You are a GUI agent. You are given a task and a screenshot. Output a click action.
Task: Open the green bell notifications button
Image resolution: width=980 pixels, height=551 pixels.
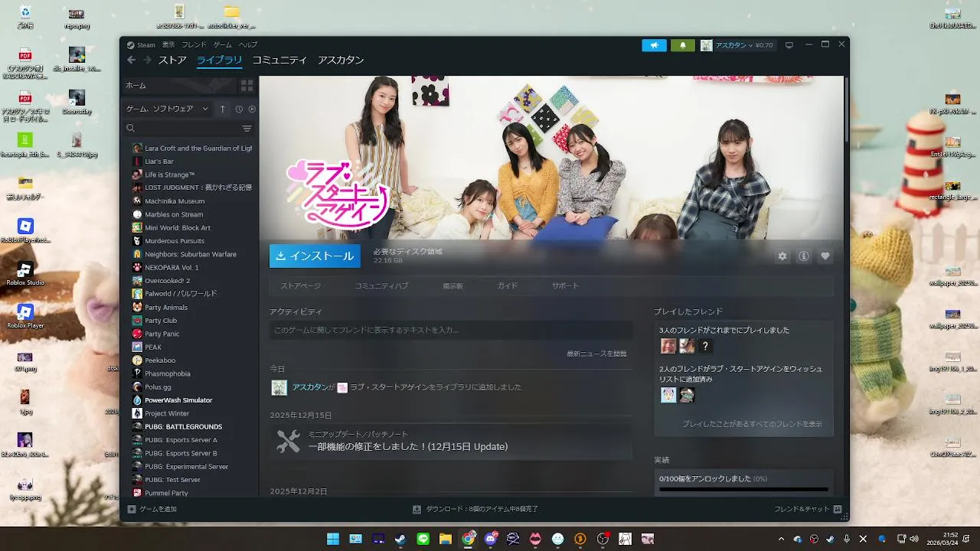click(682, 45)
